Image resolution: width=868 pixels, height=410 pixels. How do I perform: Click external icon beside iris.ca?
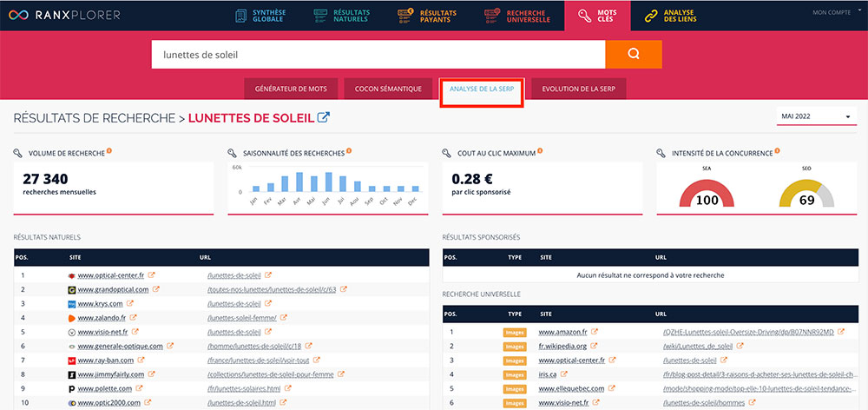(563, 374)
